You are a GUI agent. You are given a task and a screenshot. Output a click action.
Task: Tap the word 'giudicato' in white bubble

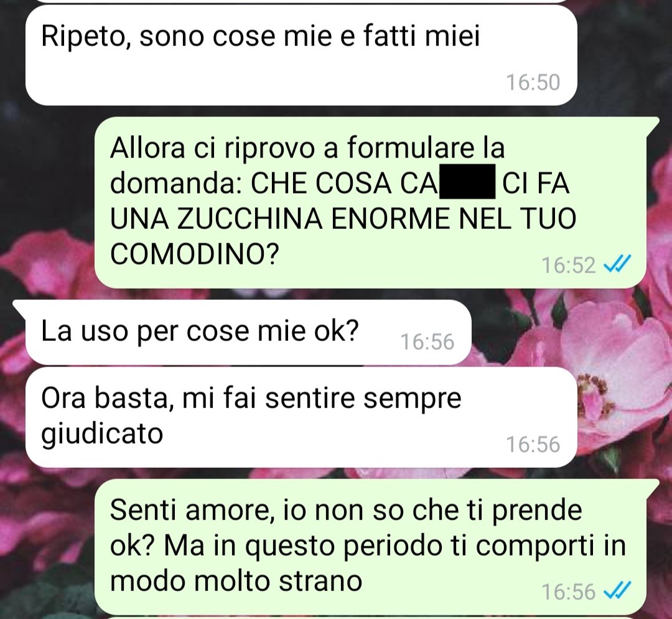click(x=102, y=434)
